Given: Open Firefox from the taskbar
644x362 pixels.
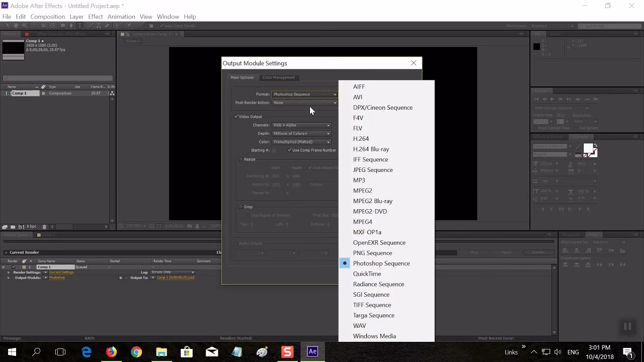Looking at the screenshot, I should 111,352.
